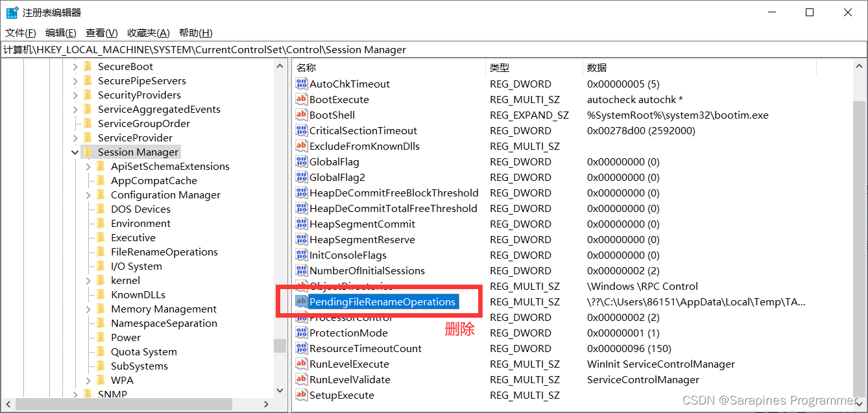
Task: Open the 查看(V) menu
Action: click(x=102, y=33)
